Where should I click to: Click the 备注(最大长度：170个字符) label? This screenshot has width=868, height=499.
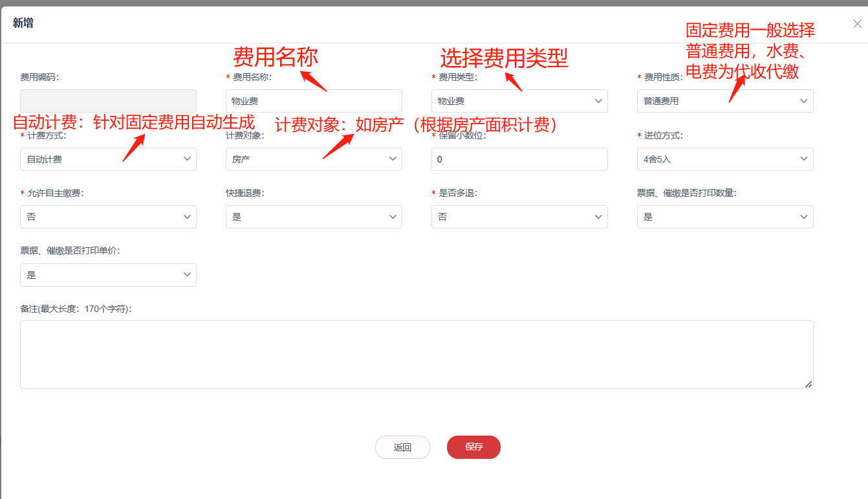click(x=76, y=309)
